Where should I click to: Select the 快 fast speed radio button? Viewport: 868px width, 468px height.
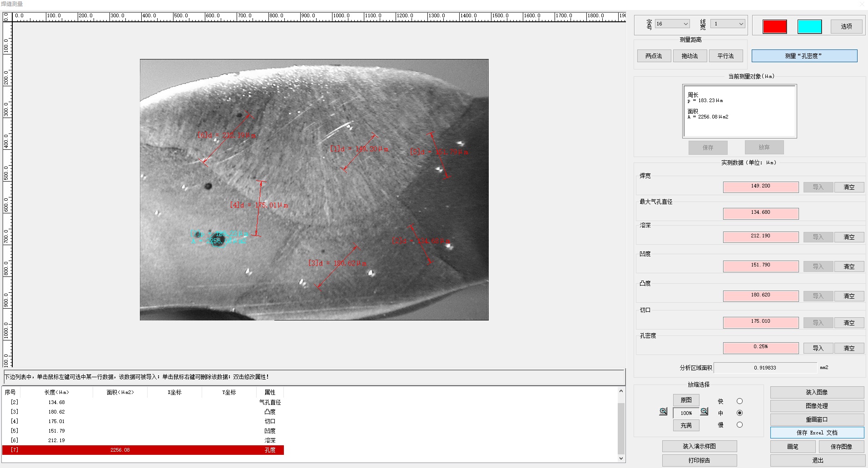(739, 401)
